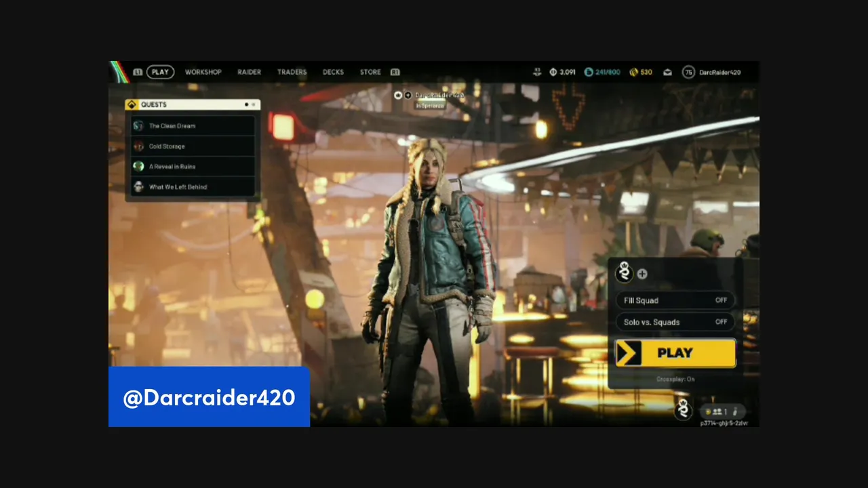Click The Clean Dream quest giver icon

[138, 126]
